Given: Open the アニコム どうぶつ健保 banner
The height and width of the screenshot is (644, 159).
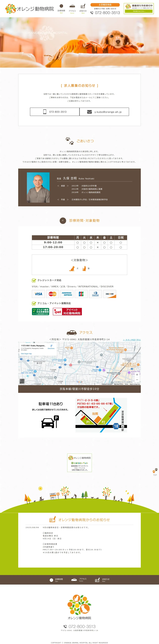Looking at the screenshot, I should pyautogui.click(x=40, y=311).
